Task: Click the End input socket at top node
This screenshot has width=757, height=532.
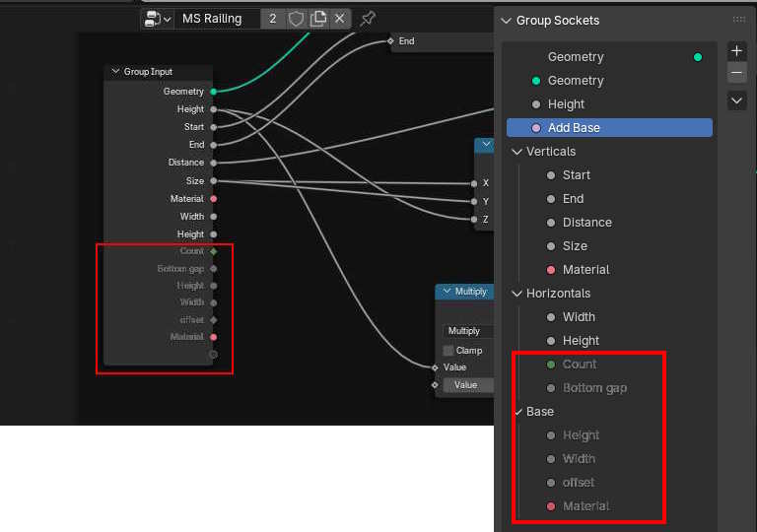Action: pyautogui.click(x=390, y=41)
